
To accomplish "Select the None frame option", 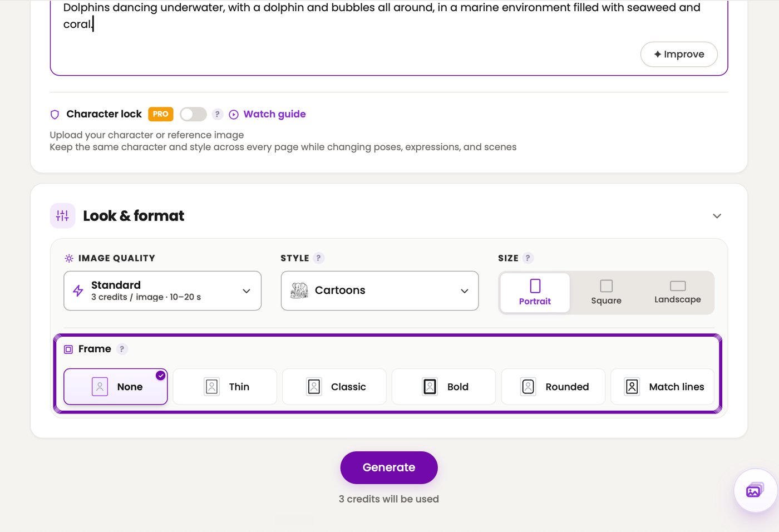I will pos(116,387).
